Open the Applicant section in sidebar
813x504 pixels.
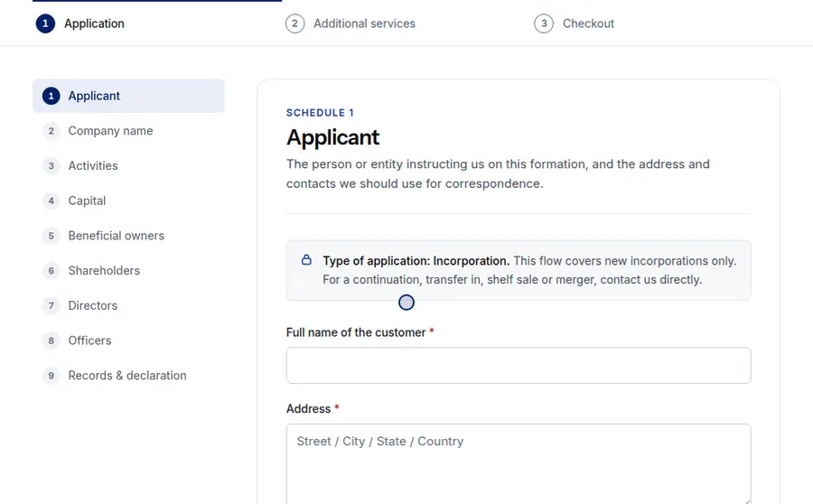[x=128, y=96]
